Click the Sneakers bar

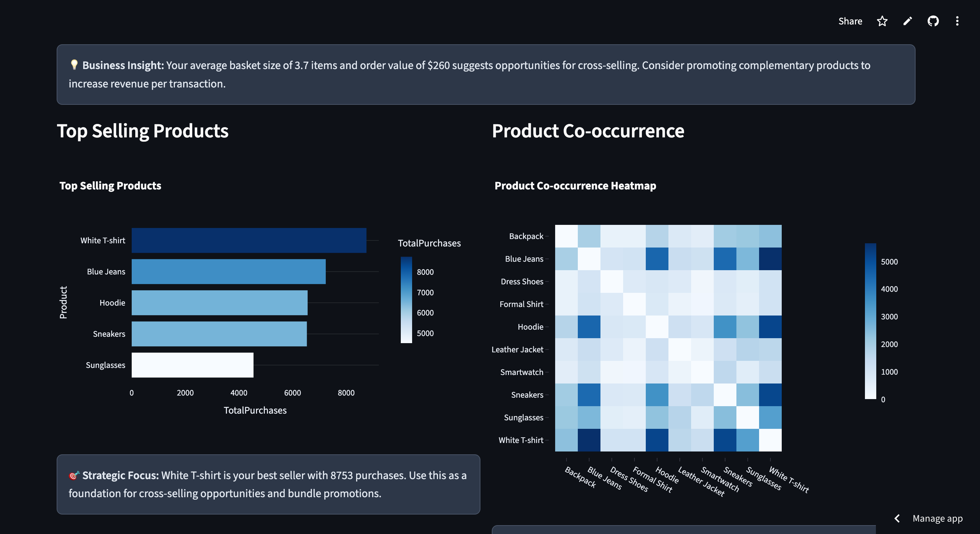pyautogui.click(x=219, y=334)
